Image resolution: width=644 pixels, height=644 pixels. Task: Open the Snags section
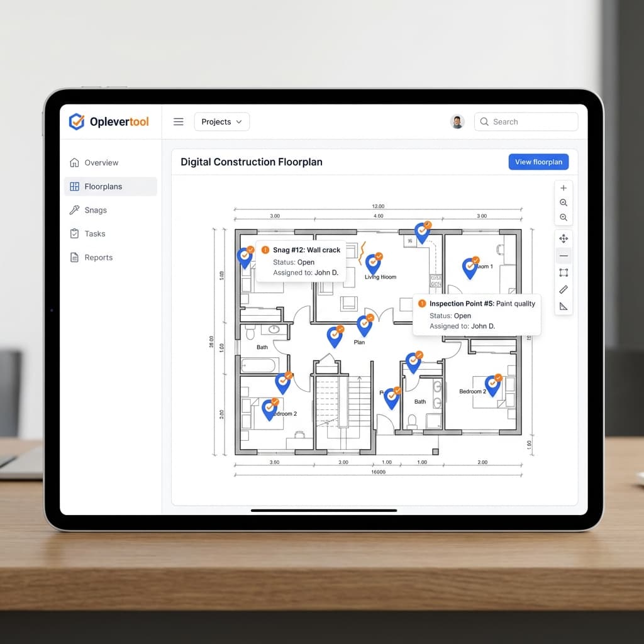click(96, 210)
